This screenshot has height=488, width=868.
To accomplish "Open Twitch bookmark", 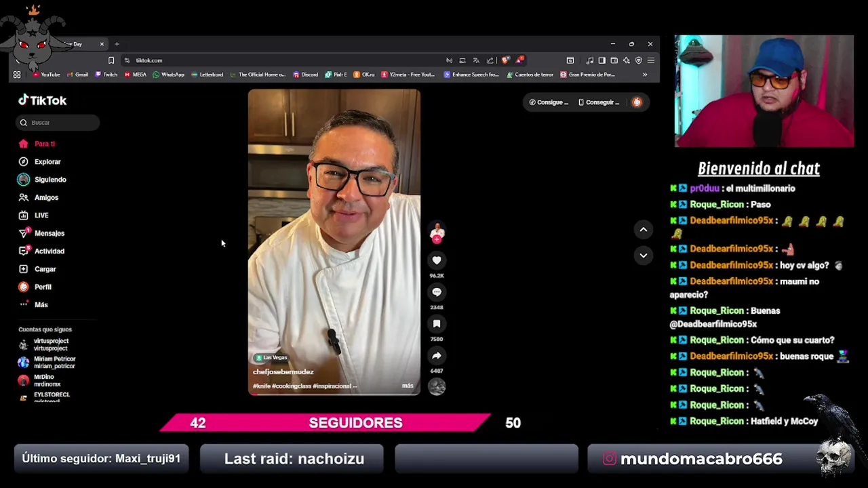I will pyautogui.click(x=106, y=75).
